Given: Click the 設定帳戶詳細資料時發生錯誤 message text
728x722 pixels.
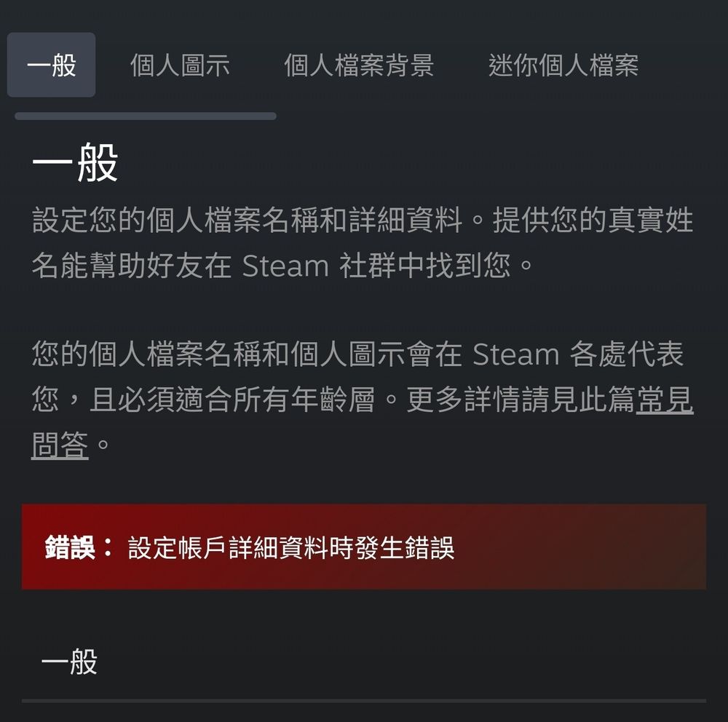Looking at the screenshot, I should 291,547.
